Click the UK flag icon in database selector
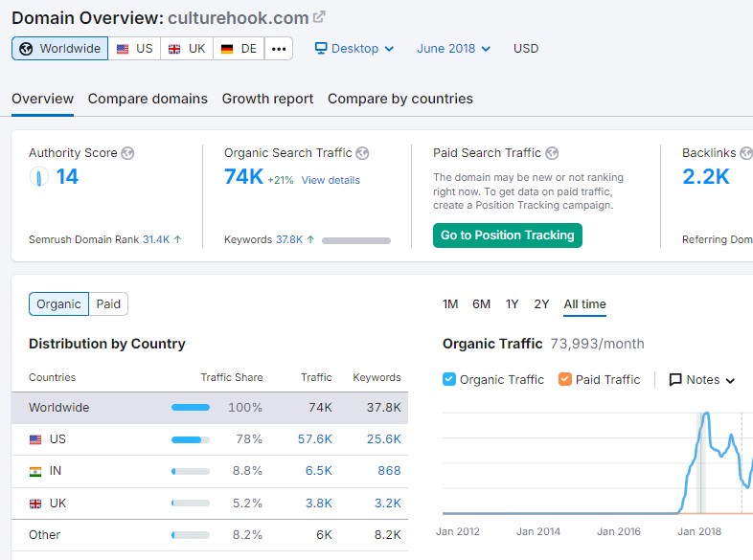This screenshot has height=560, width=753. click(174, 49)
